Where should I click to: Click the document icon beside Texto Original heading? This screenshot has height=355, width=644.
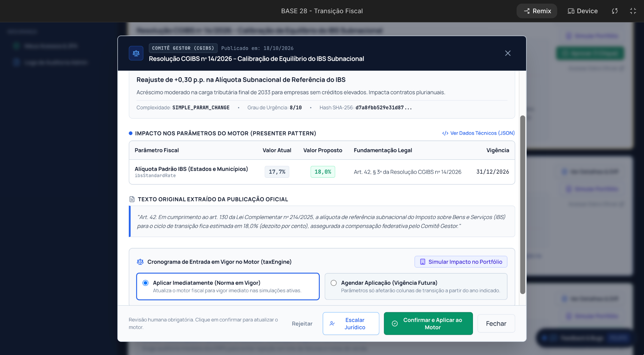[132, 199]
